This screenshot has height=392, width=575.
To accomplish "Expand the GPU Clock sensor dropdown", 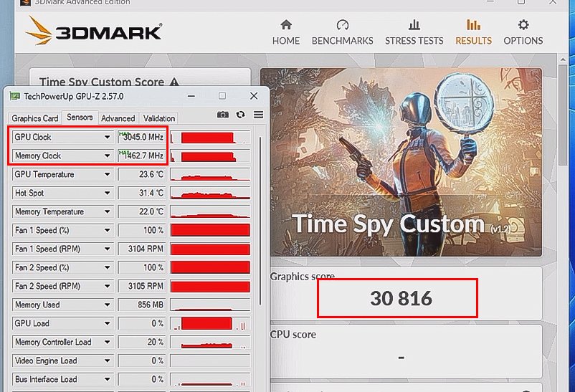I will [107, 137].
